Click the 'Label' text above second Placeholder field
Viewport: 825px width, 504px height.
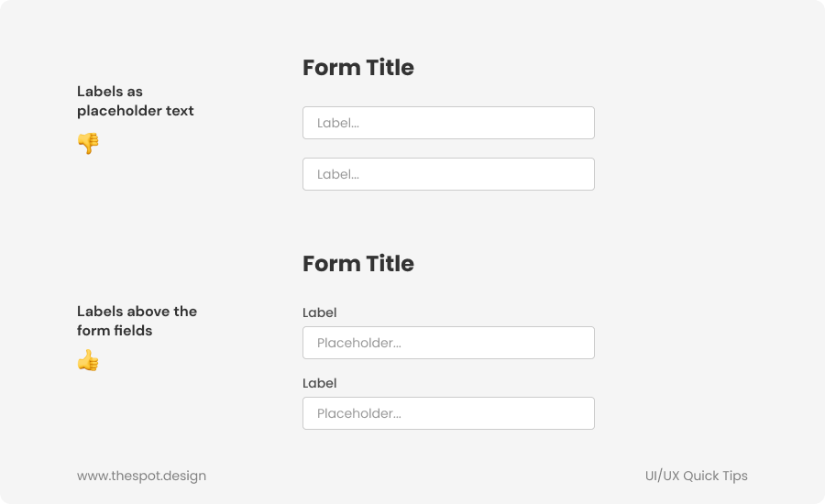click(320, 383)
